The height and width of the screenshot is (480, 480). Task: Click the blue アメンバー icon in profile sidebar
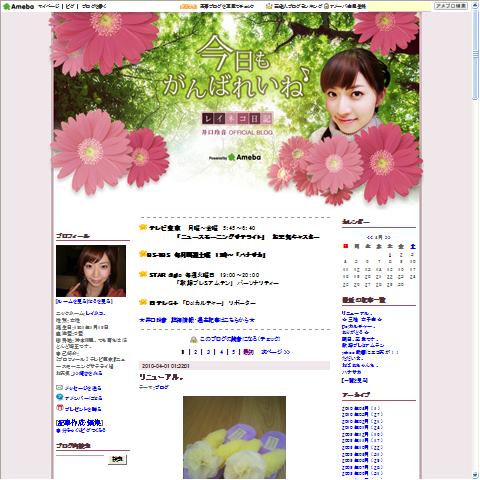click(60, 397)
